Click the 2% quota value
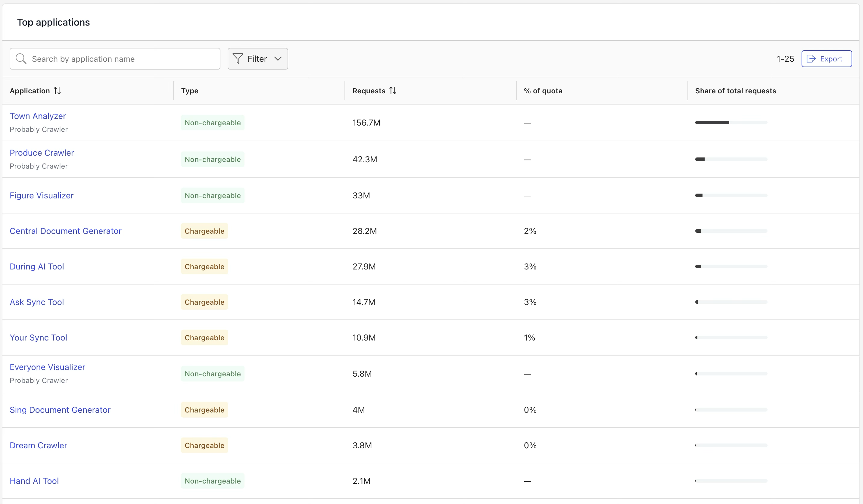863x504 pixels. coord(530,231)
